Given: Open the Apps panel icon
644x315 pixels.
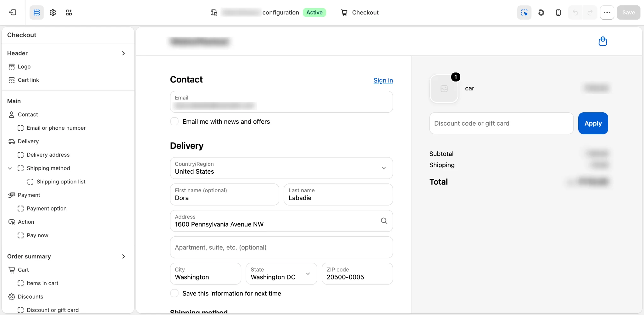Looking at the screenshot, I should pyautogui.click(x=69, y=13).
